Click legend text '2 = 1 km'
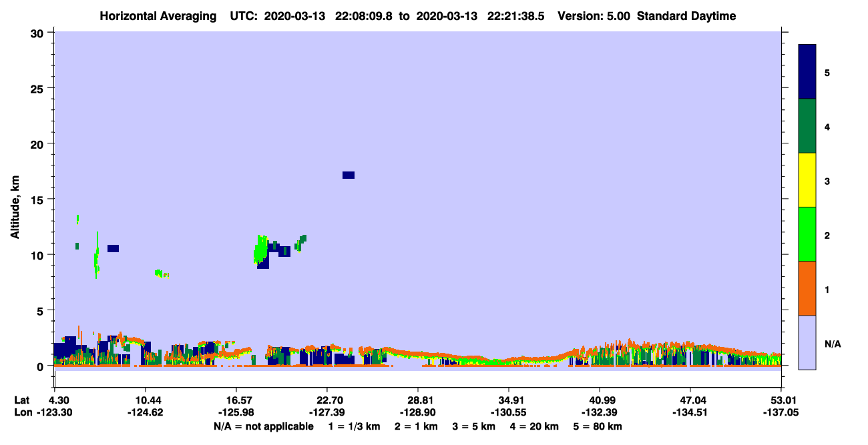Screen dimensions: 868x445 416,426
